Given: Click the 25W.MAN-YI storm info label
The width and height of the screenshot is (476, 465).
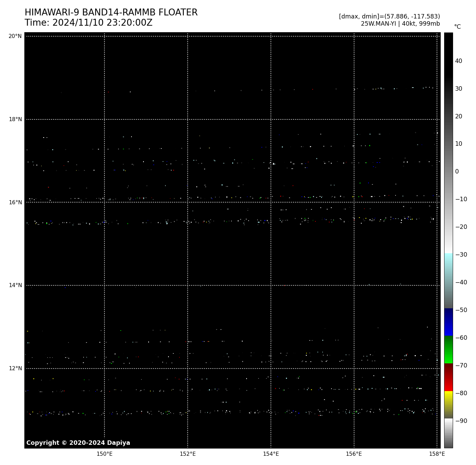Looking at the screenshot, I should 400,24.
